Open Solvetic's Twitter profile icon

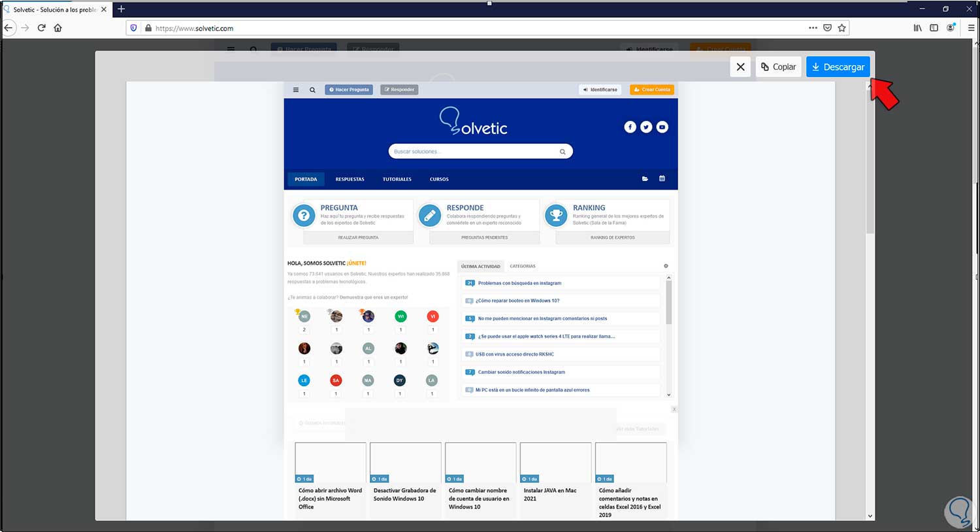646,127
